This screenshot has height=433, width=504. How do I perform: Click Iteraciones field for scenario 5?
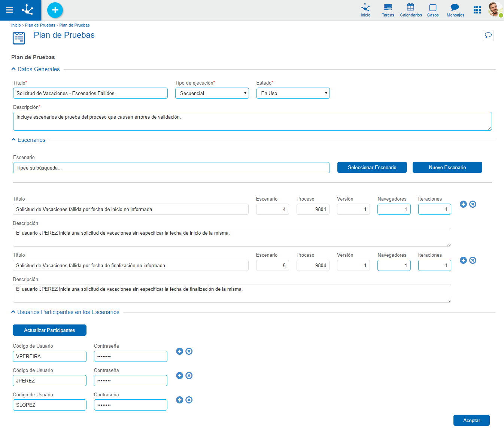pos(435,265)
